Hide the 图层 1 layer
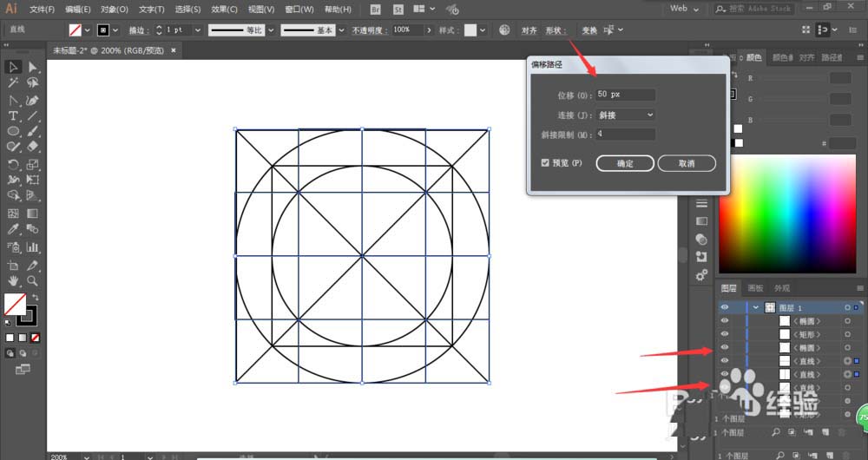This screenshot has height=460, width=868. click(725, 307)
